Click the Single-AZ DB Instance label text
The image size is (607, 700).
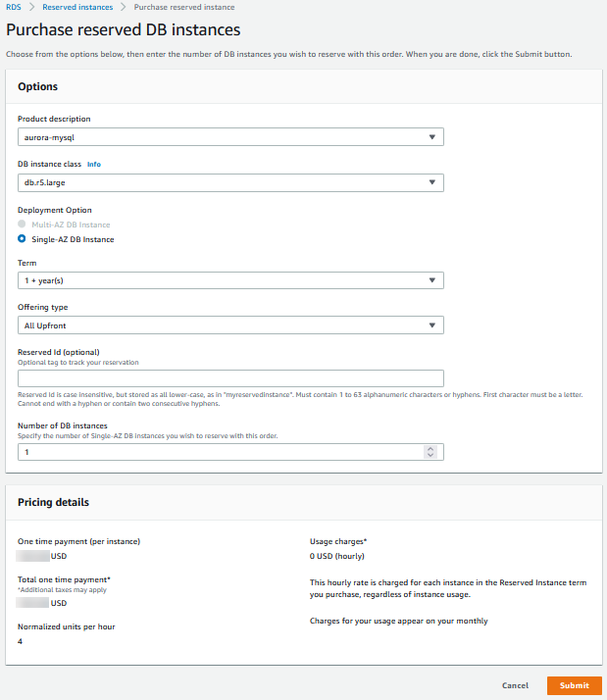(x=73, y=239)
